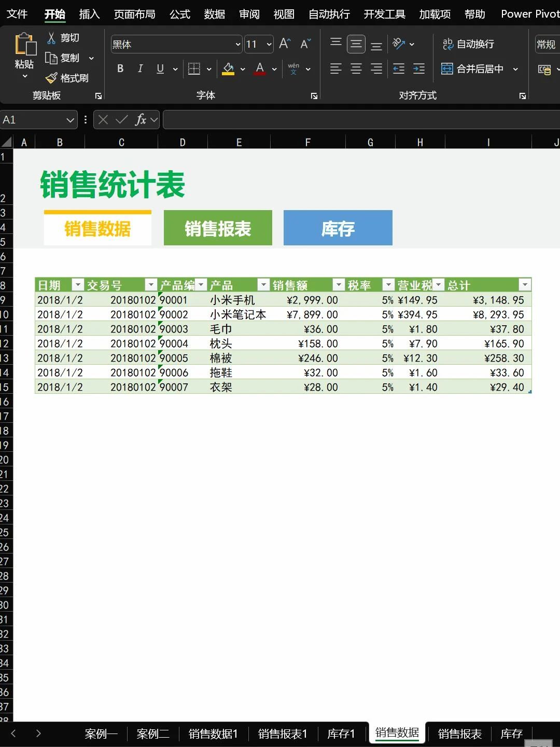
Task: Open the font name 黑体 dropdown
Action: (x=238, y=44)
